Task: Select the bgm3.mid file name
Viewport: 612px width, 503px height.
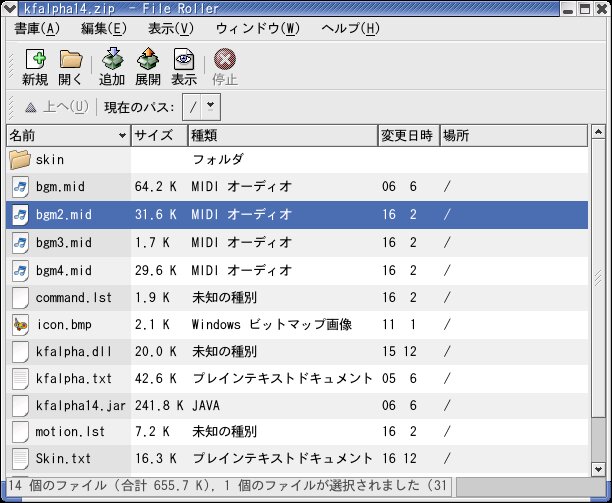Action: 64,243
